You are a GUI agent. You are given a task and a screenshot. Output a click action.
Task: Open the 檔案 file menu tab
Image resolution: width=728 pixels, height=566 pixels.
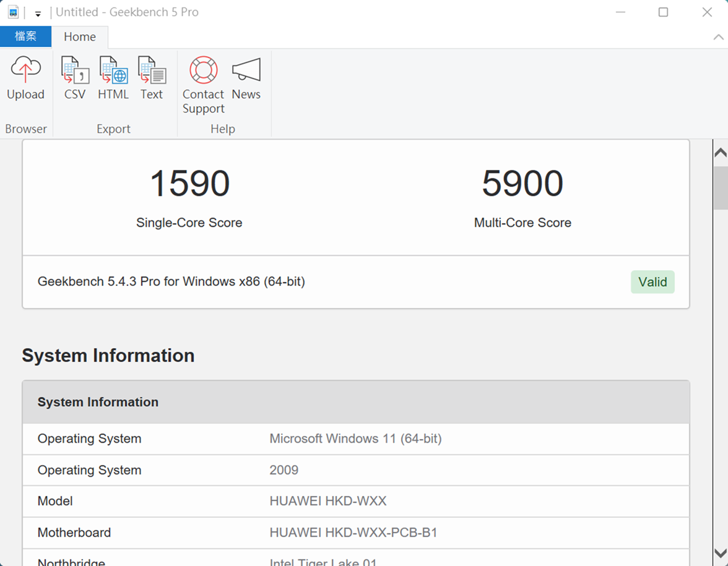25,36
